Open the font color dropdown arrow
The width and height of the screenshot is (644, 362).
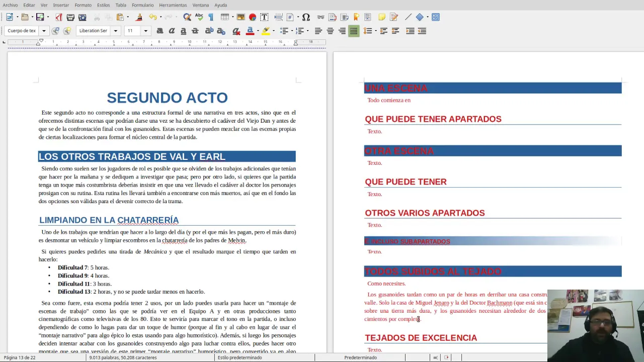[258, 31]
